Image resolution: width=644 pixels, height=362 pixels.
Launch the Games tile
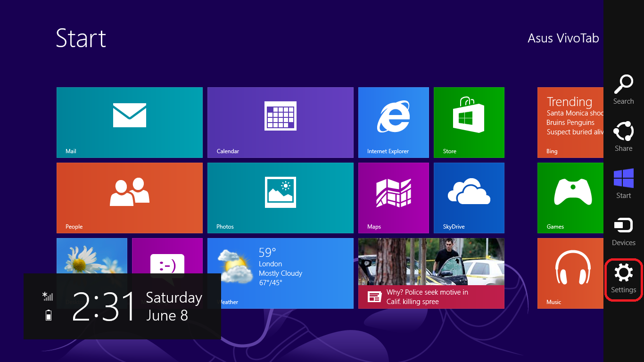pyautogui.click(x=570, y=197)
